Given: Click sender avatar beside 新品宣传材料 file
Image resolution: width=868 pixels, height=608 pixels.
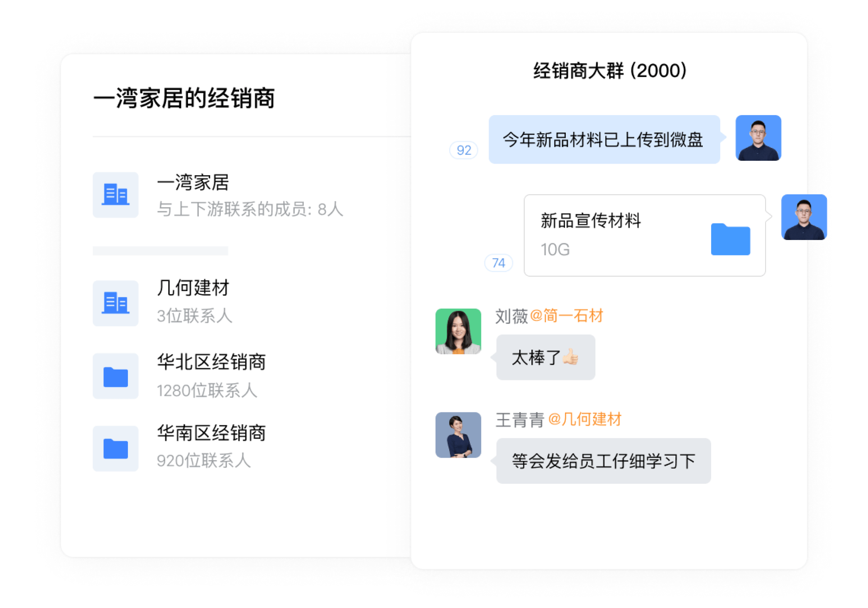Looking at the screenshot, I should click(804, 217).
